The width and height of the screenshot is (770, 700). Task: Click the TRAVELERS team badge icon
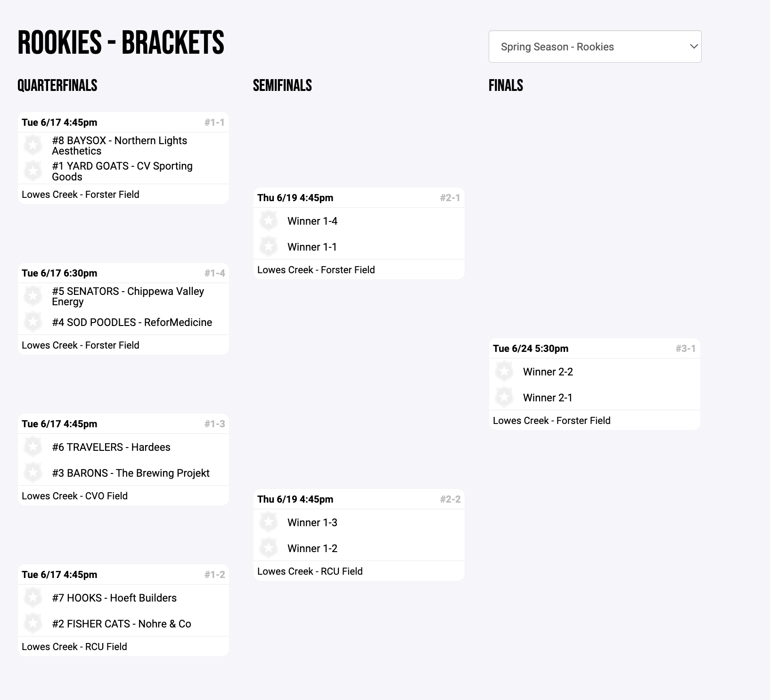pyautogui.click(x=33, y=447)
